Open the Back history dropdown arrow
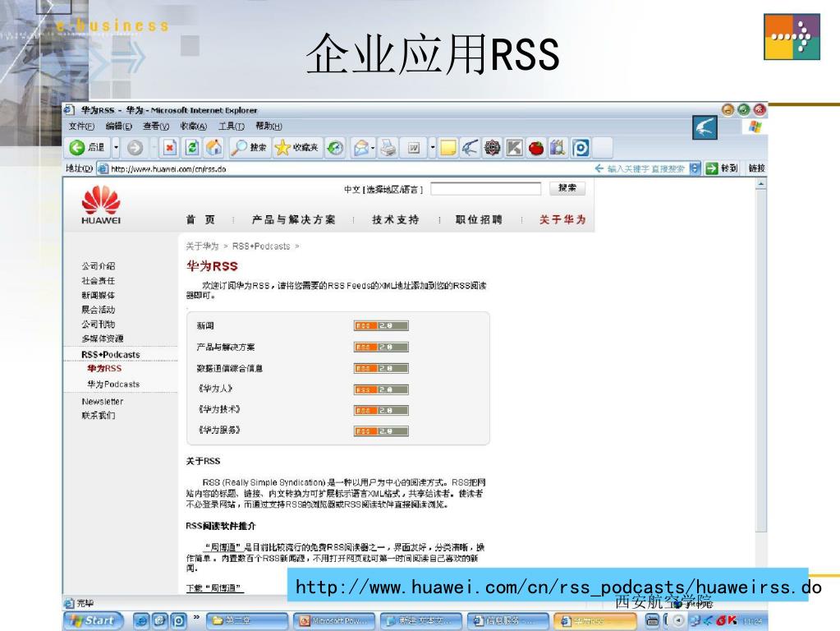840x631 pixels. point(116,147)
